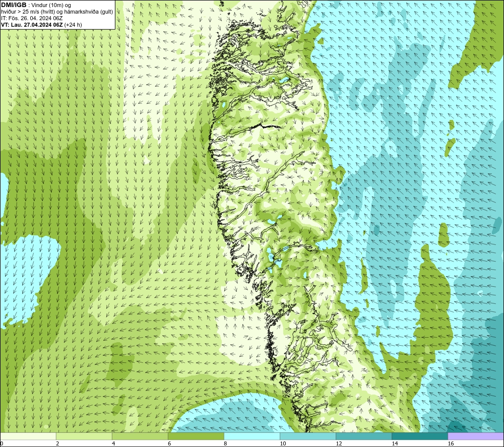Click the 10–12 m/s turquoise legend swatch
Viewport: 504px width, 447px height.
308,436
